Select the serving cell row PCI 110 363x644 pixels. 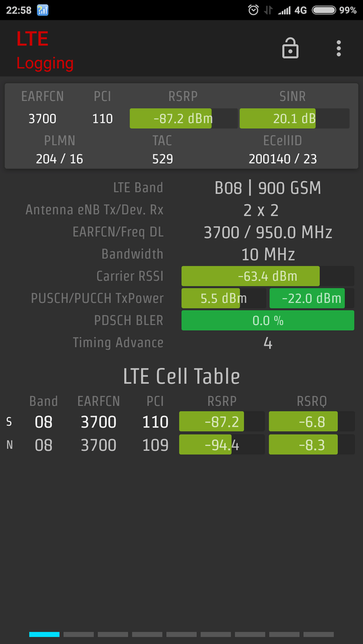(155, 422)
